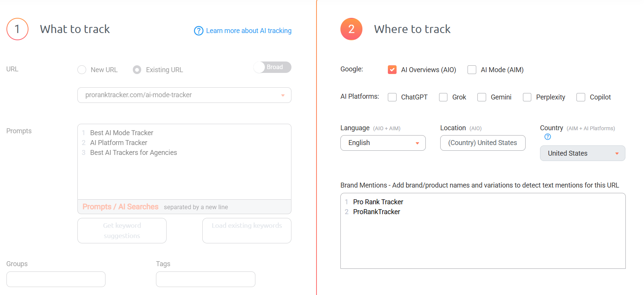
Task: Click the 'Best AI Trackers for Agencies' prompt line
Action: [134, 153]
